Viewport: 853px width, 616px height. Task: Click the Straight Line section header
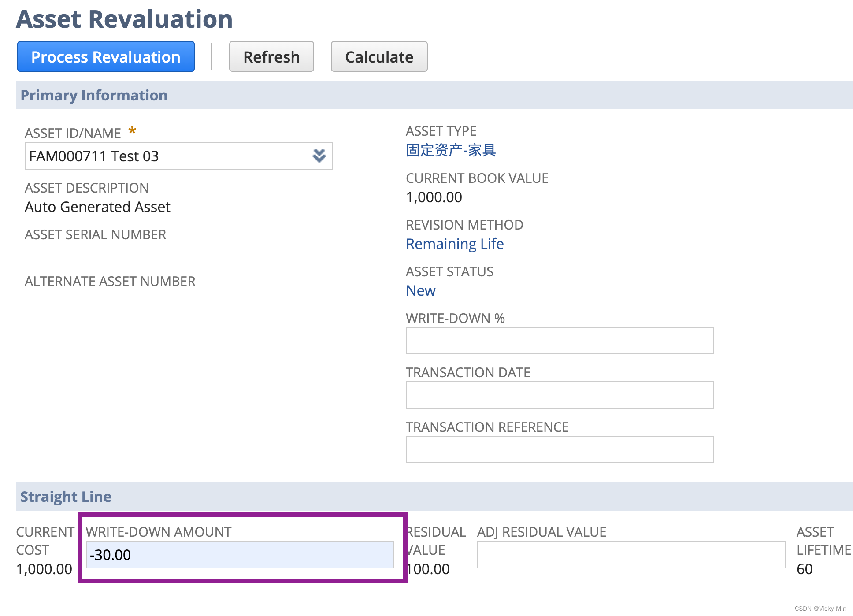click(x=66, y=497)
